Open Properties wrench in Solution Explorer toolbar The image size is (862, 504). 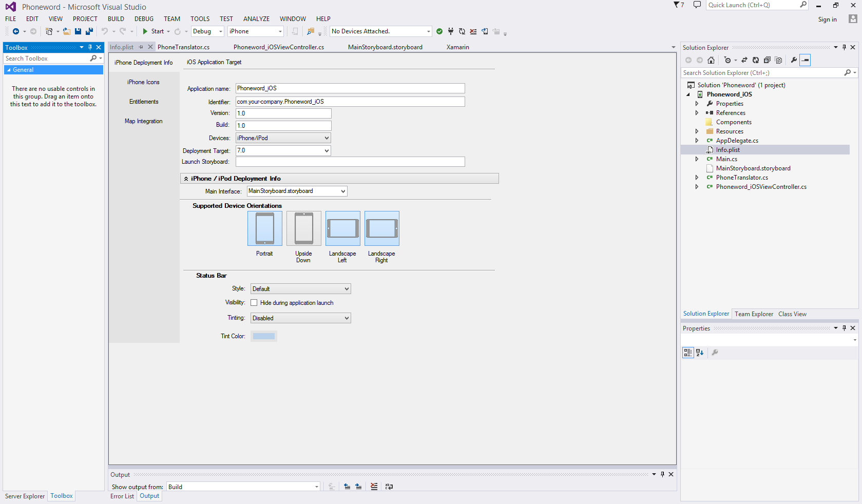(x=794, y=60)
